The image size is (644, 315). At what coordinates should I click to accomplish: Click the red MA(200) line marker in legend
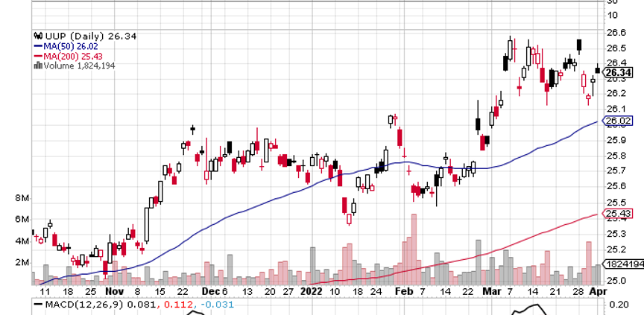tap(38, 55)
